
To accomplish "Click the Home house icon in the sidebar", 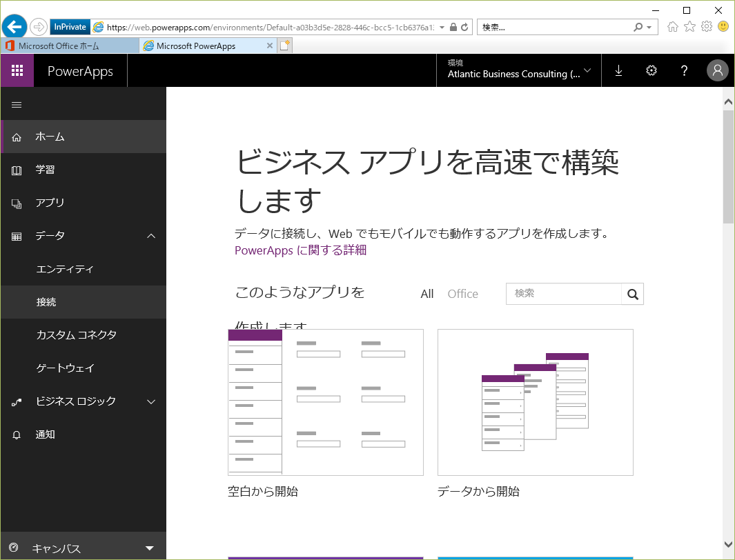I will (x=17, y=137).
